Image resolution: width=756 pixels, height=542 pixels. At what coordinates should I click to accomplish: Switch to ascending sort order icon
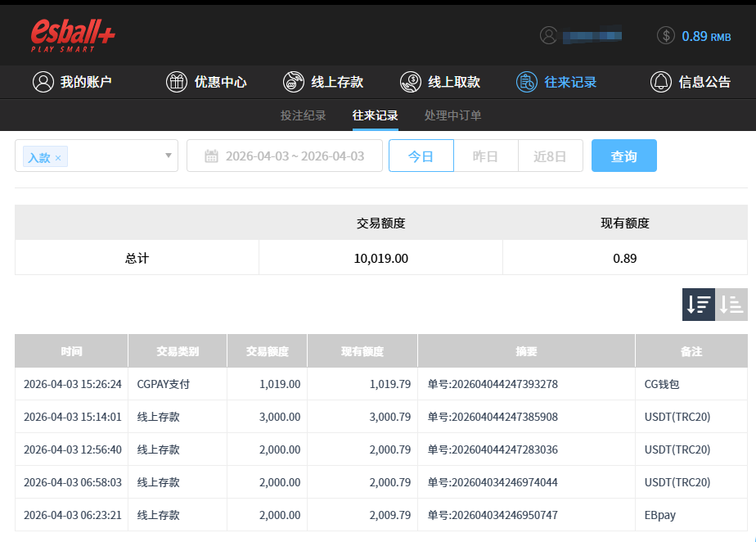[x=731, y=305]
